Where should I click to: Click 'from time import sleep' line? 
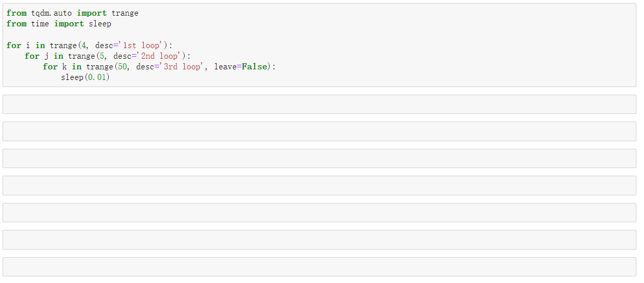(59, 24)
